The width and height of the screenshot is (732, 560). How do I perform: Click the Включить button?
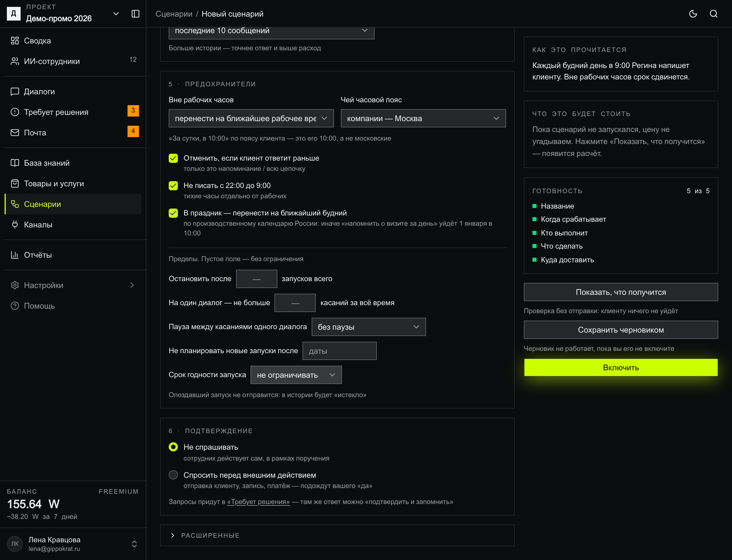click(x=621, y=368)
